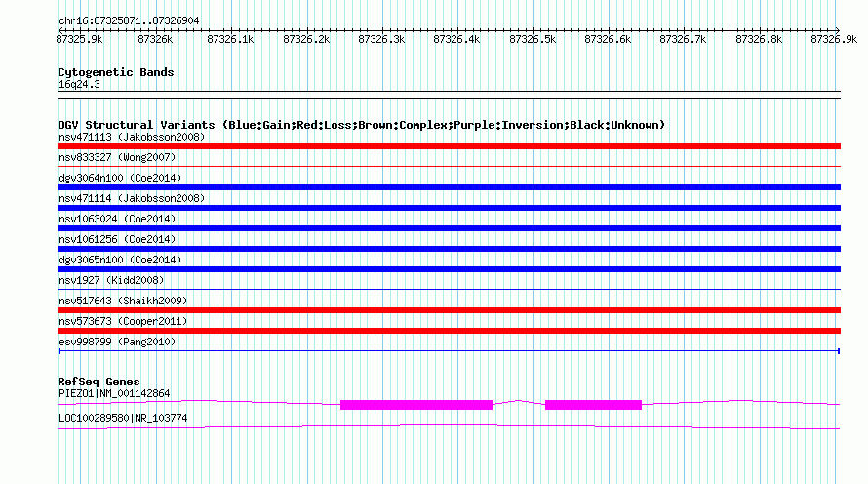868x484 pixels.
Task: Click the 87326.8k ruler tick label
Action: (x=759, y=40)
